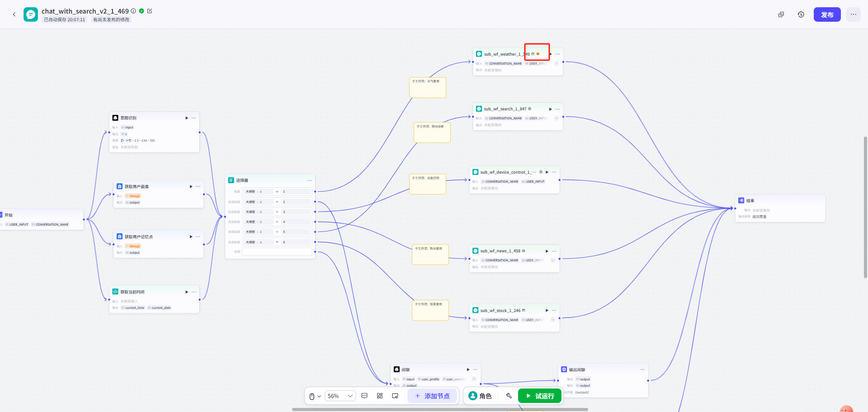Open more options on 输出闲聊 node
Screen dimensions: 868x412
(642, 370)
